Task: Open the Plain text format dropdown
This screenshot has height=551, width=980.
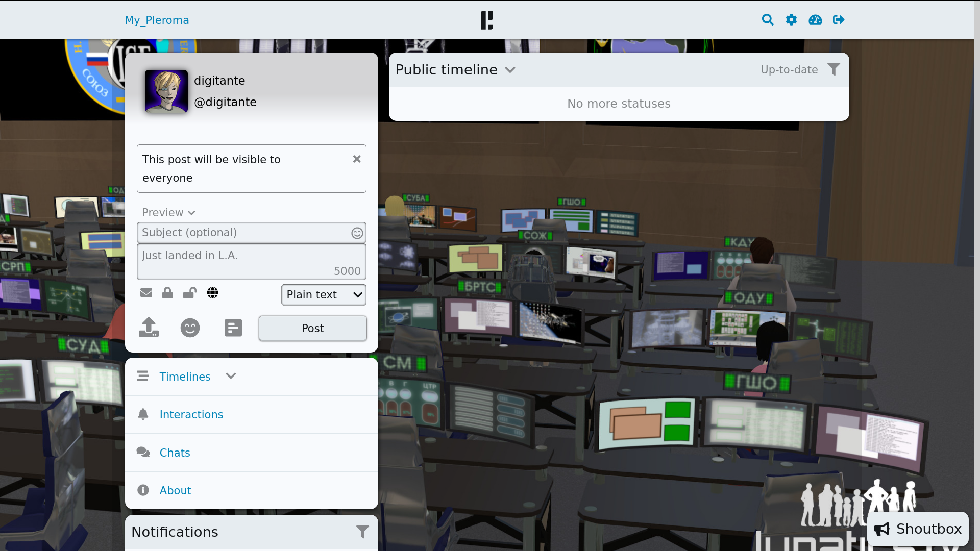Action: click(324, 295)
